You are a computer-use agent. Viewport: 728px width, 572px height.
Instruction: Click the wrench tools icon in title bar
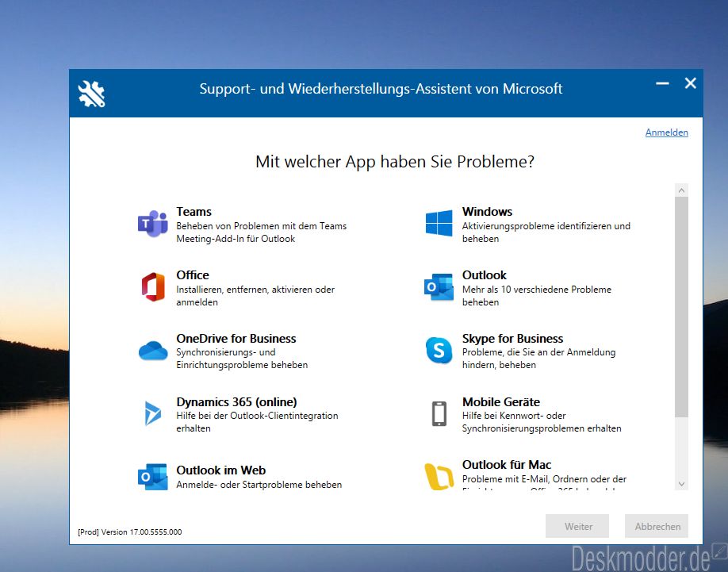(x=91, y=94)
